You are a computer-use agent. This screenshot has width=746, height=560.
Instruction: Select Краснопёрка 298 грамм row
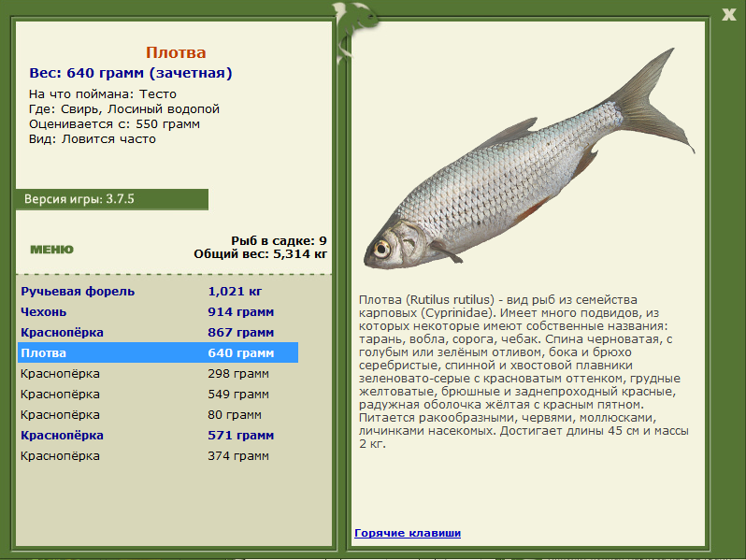158,374
